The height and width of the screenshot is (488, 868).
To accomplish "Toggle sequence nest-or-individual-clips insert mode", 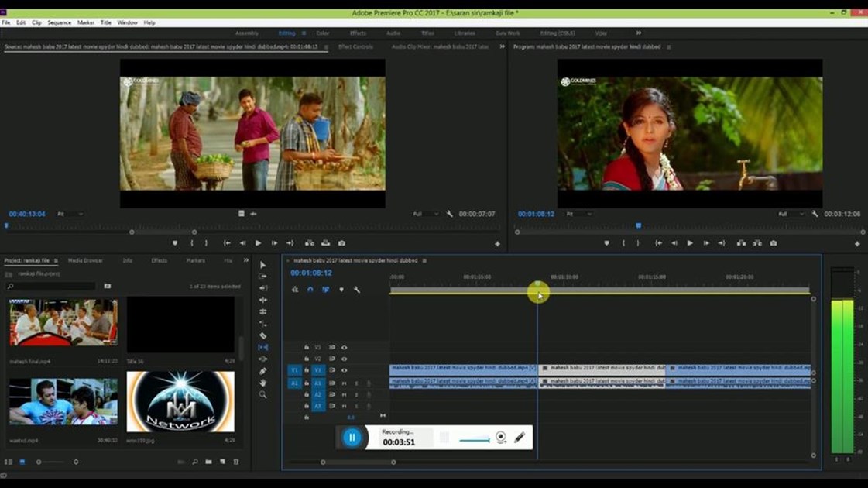I will (x=295, y=290).
